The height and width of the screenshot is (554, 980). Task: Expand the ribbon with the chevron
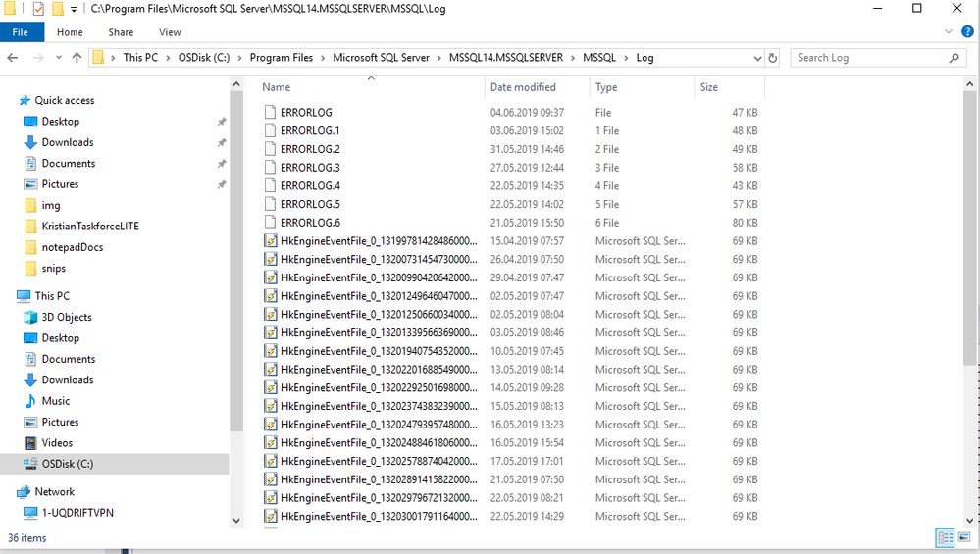pos(949,31)
